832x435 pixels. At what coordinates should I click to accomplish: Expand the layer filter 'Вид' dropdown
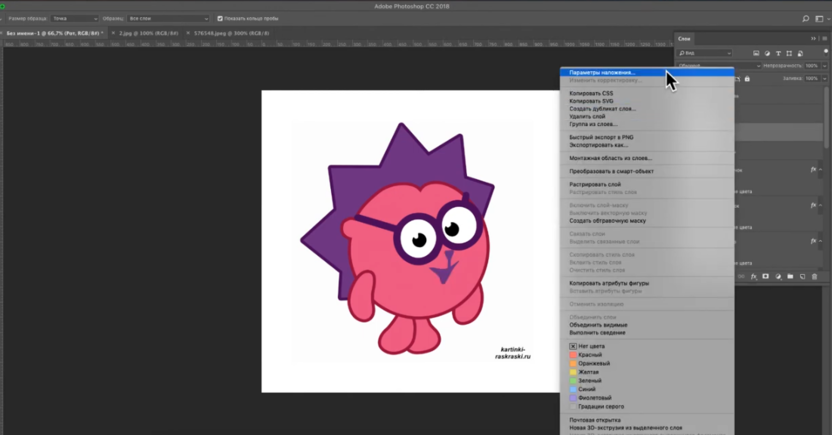pos(705,53)
